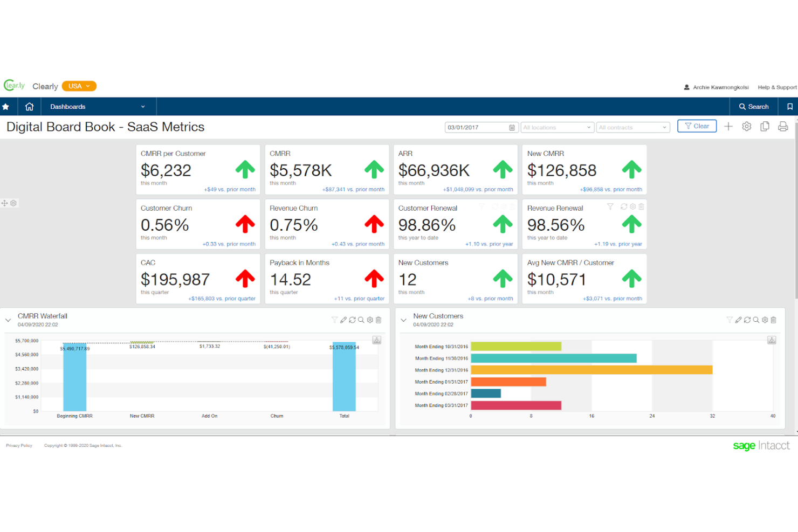Clear all dashboard filters
Viewport: 798px width, 532px height.
(x=697, y=126)
